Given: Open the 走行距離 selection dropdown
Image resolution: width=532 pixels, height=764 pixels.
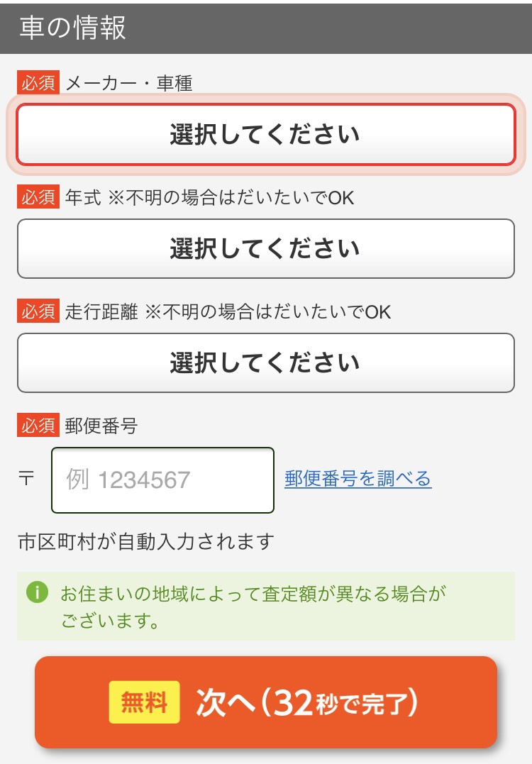Looking at the screenshot, I should tap(265, 363).
